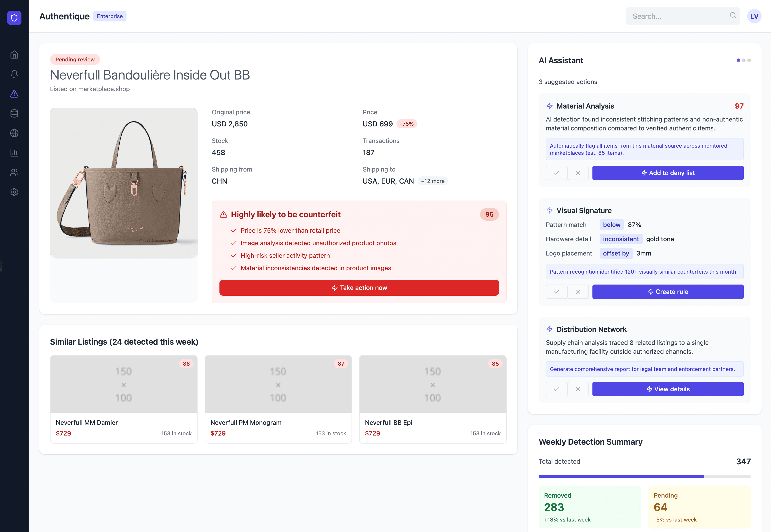Click the counterfeit warning triangle icon
Viewport: 771px width, 532px height.
click(223, 215)
